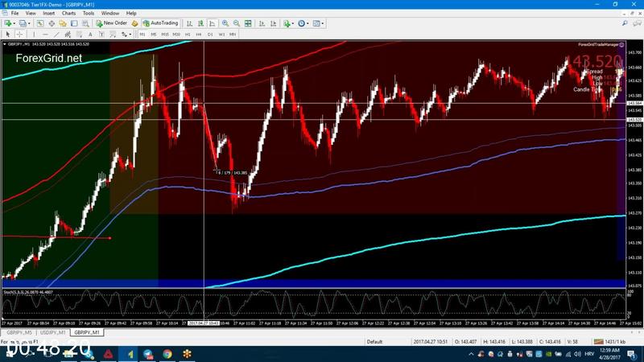
Task: Click the Default profile in status bar
Action: tap(374, 341)
